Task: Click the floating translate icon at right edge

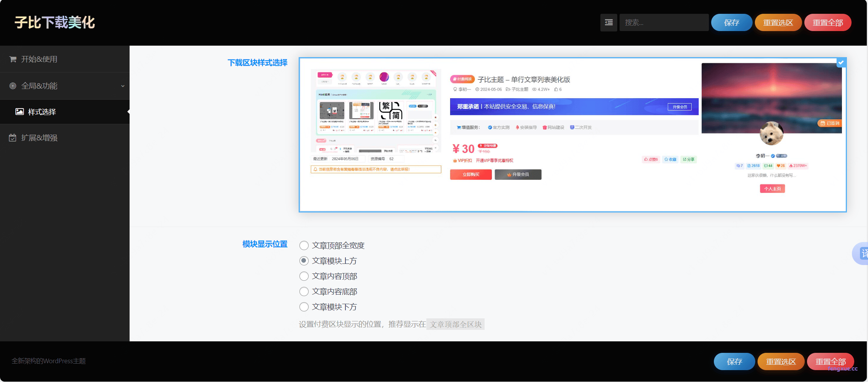Action: (x=861, y=254)
